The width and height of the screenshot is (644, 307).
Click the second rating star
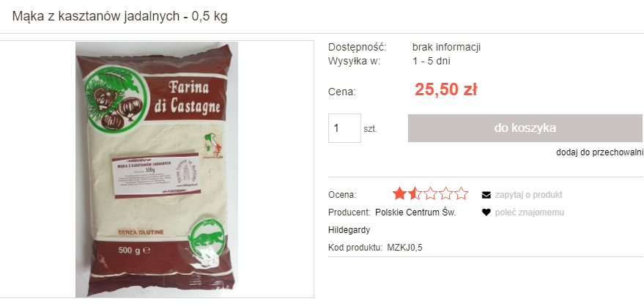[415, 193]
